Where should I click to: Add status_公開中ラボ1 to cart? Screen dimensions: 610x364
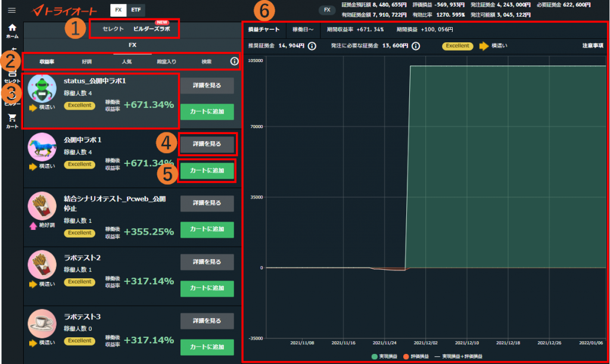coord(207,111)
